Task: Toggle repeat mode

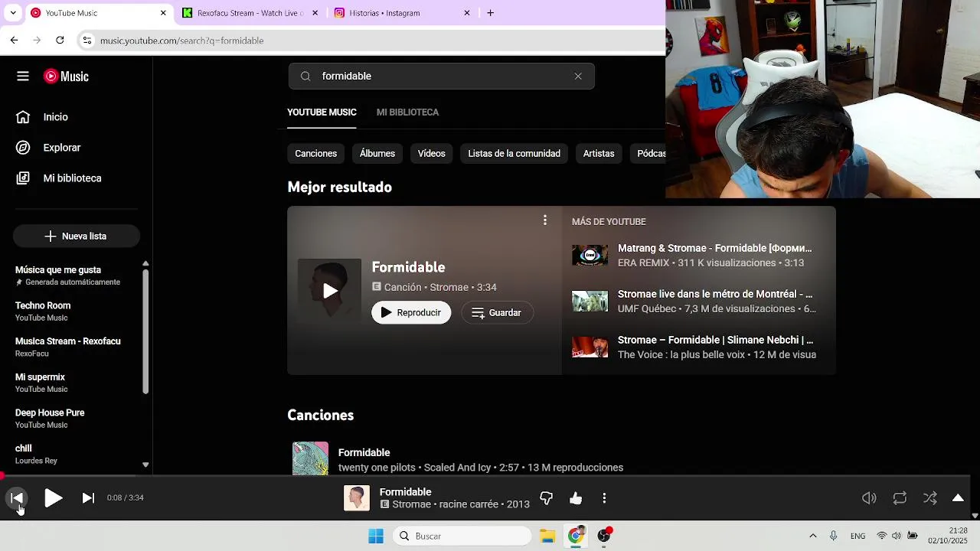Action: pyautogui.click(x=900, y=498)
